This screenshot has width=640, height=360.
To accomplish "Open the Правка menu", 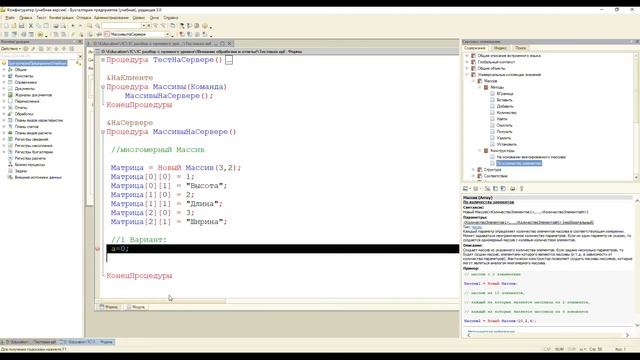I will pos(25,18).
